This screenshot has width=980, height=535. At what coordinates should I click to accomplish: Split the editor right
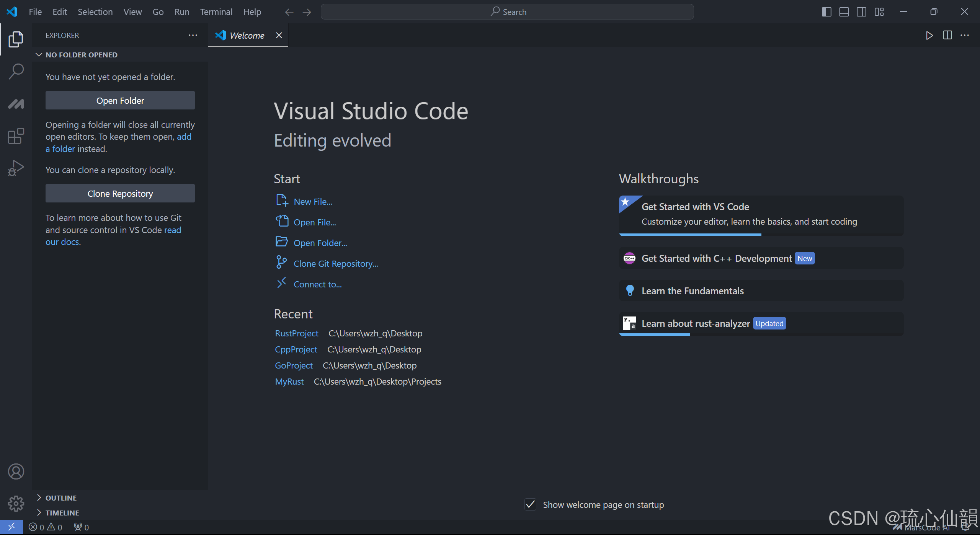click(x=947, y=35)
